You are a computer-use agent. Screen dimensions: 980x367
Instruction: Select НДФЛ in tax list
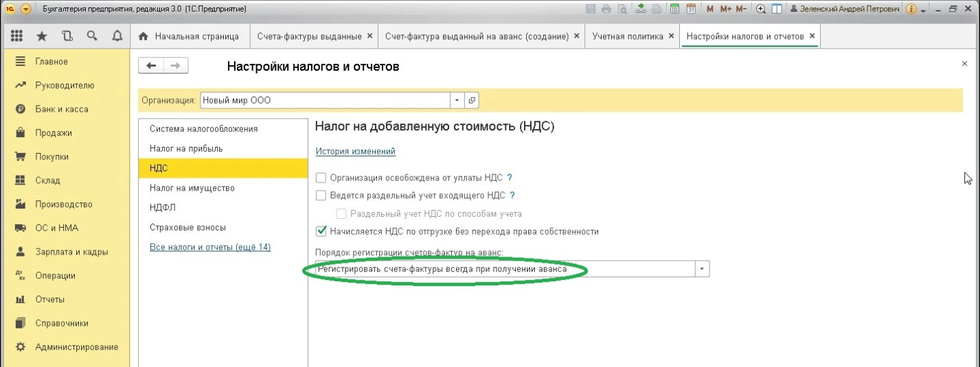click(x=223, y=207)
